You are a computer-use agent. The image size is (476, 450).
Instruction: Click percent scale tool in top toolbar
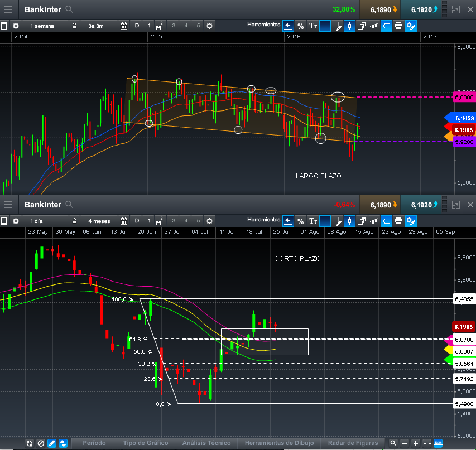(x=301, y=26)
